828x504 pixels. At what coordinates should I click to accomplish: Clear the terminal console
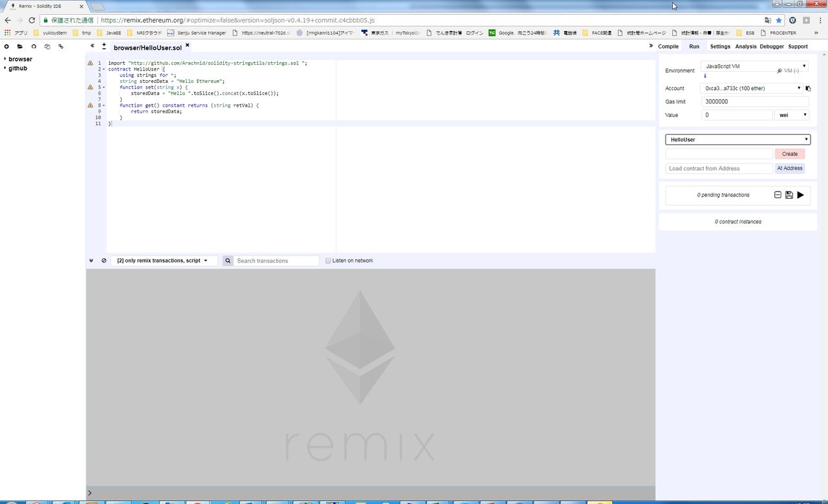pyautogui.click(x=104, y=261)
